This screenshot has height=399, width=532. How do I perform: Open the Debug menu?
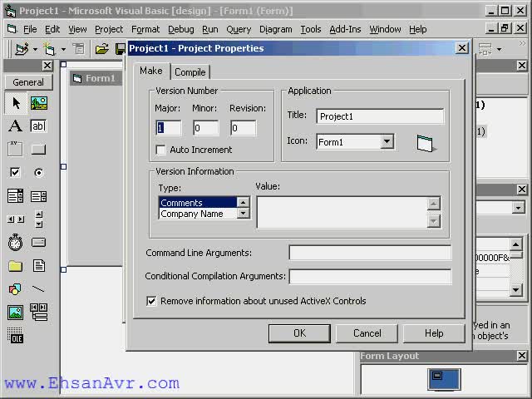click(181, 30)
